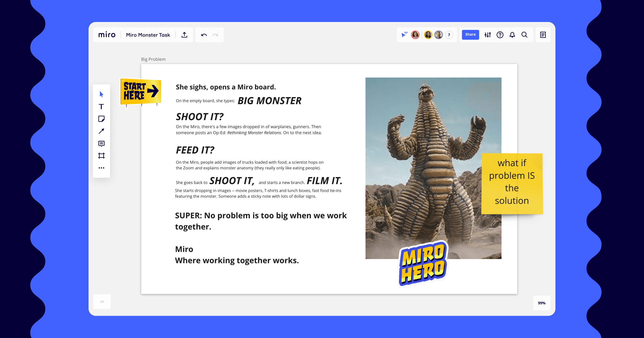Click the grey collaborator avatar
Image resolution: width=644 pixels, height=338 pixels.
438,35
